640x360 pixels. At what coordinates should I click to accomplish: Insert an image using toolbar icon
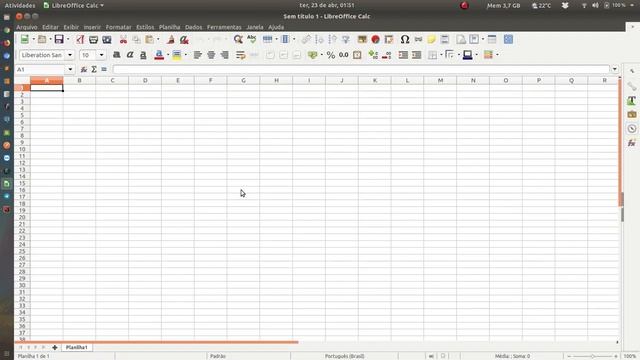(362, 39)
